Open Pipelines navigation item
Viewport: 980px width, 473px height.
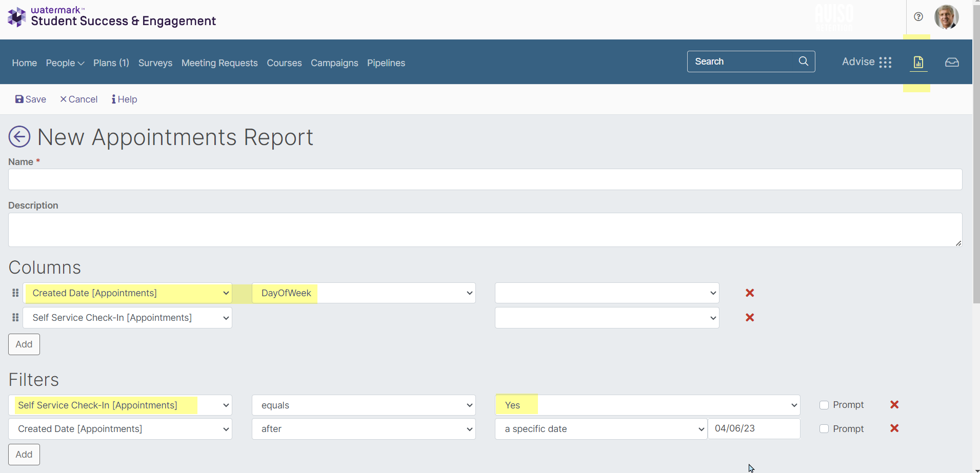pyautogui.click(x=386, y=63)
